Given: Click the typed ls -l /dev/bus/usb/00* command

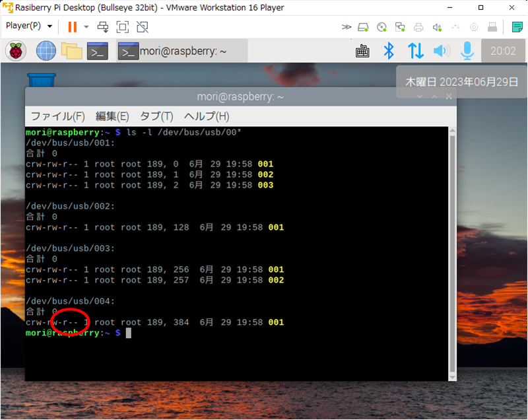Looking at the screenshot, I should (x=184, y=132).
